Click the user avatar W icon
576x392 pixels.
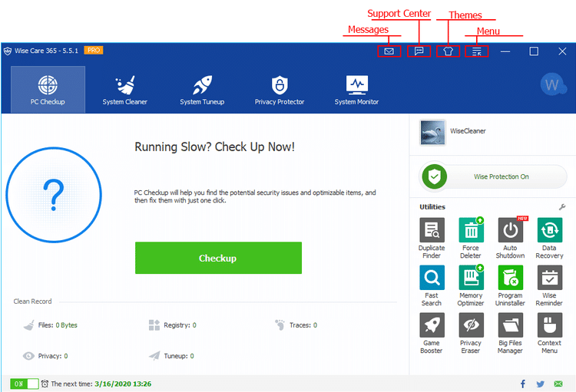[552, 84]
